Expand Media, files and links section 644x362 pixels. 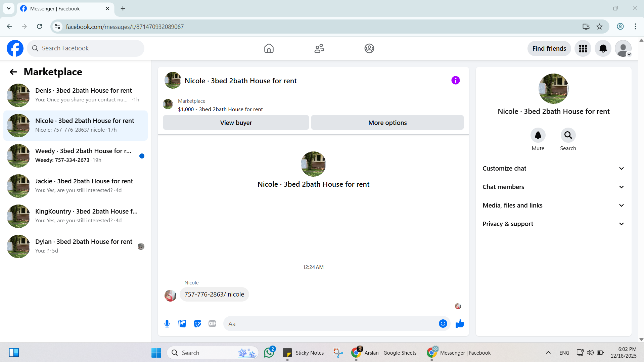tap(553, 206)
